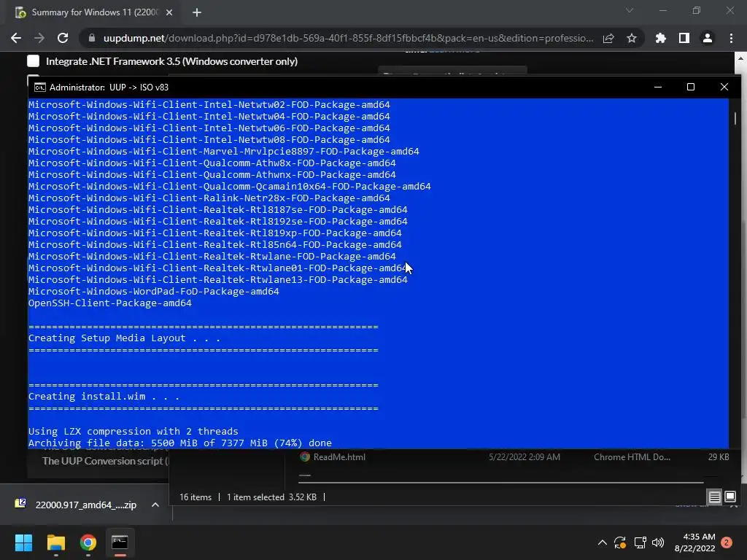Open the downloaded 22000.917_amd64 zip file

tap(86, 505)
